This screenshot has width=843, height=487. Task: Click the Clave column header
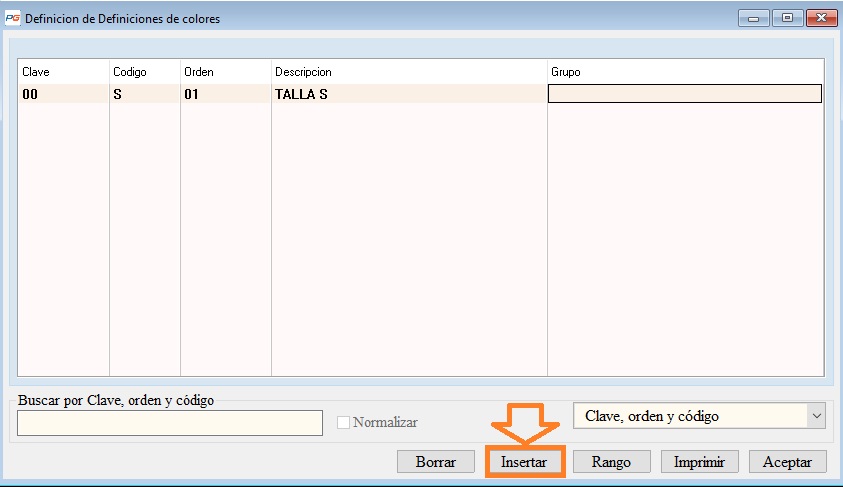tap(63, 71)
